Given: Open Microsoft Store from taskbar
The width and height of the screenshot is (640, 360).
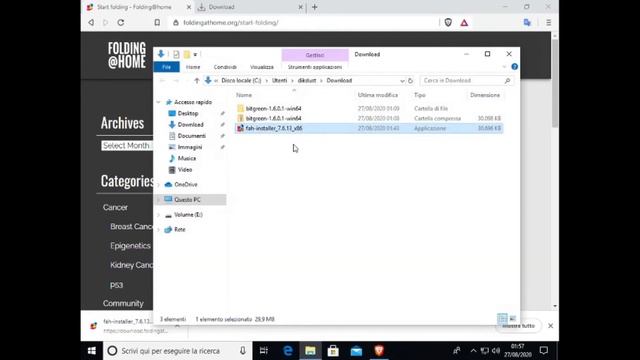Looking at the screenshot, I should 333,351.
